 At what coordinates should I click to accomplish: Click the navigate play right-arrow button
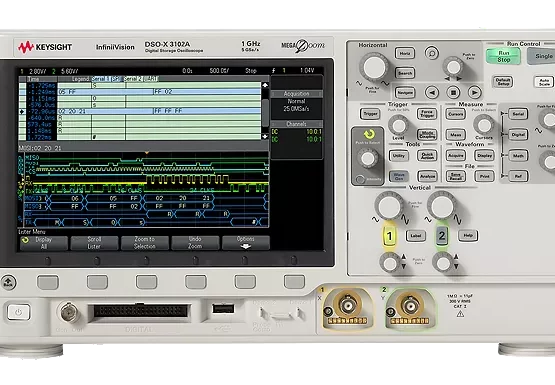[x=475, y=93]
